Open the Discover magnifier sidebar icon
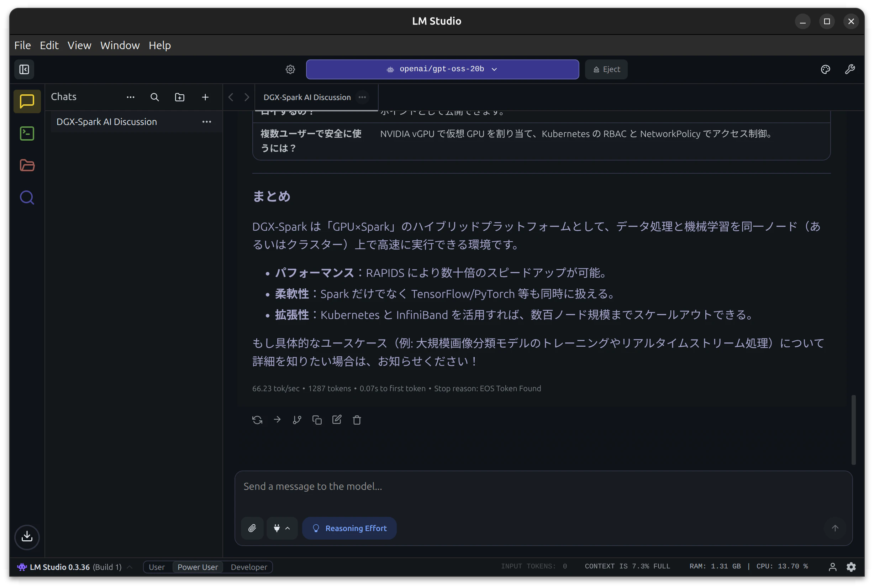Image resolution: width=874 pixels, height=588 pixels. click(x=27, y=198)
